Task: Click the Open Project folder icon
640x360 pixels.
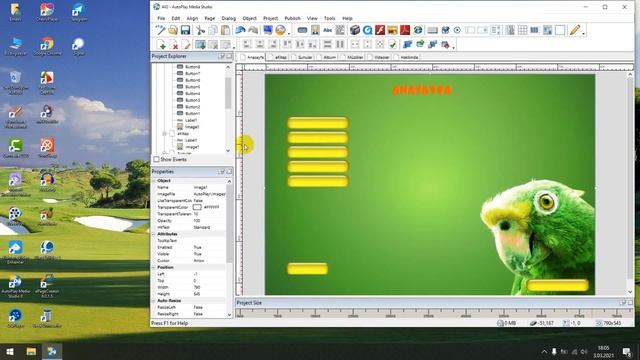Action: (x=173, y=30)
